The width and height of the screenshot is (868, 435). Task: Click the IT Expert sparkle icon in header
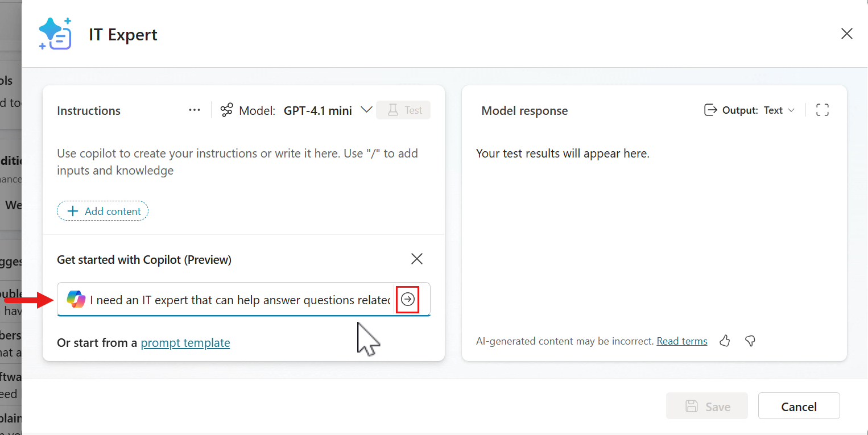tap(55, 34)
